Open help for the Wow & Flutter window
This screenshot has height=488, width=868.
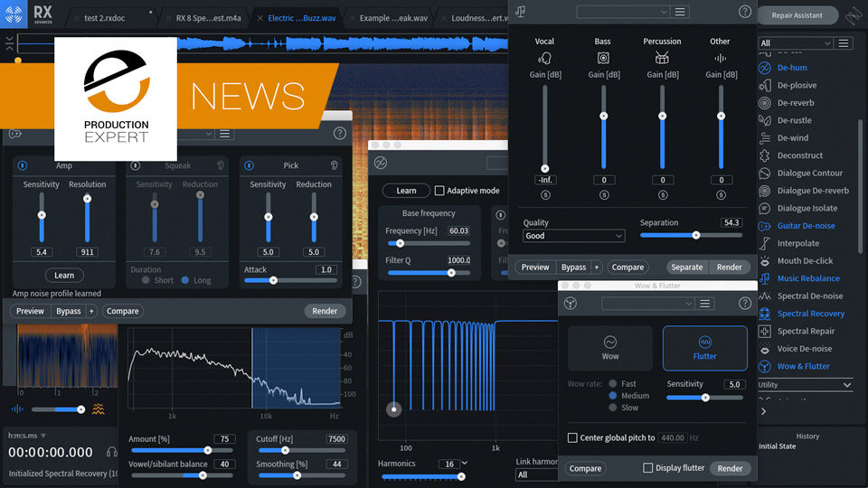click(x=745, y=304)
